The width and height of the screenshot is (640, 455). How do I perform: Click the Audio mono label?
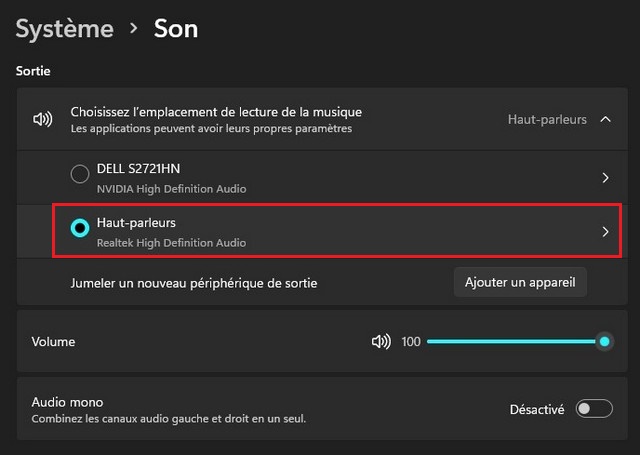(x=67, y=402)
